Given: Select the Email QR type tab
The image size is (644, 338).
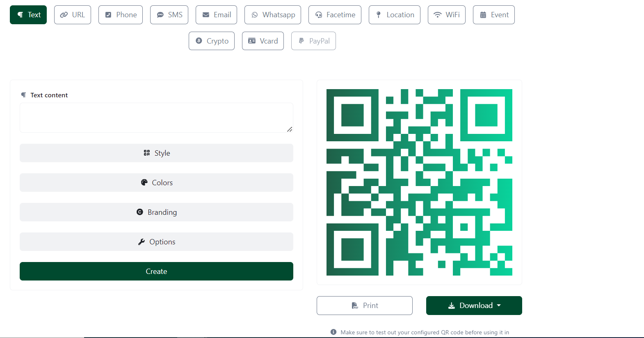Looking at the screenshot, I should point(216,15).
